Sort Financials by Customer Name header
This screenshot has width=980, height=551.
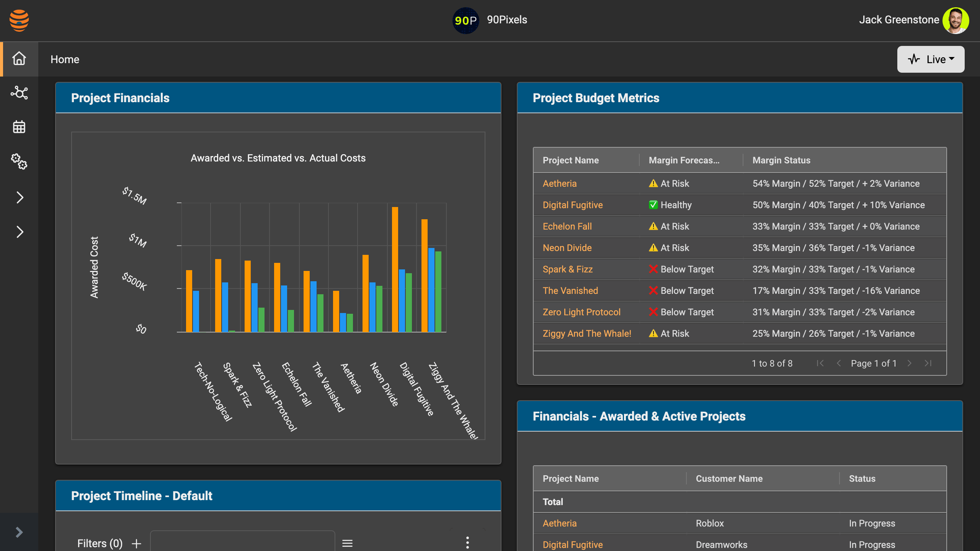pyautogui.click(x=729, y=479)
